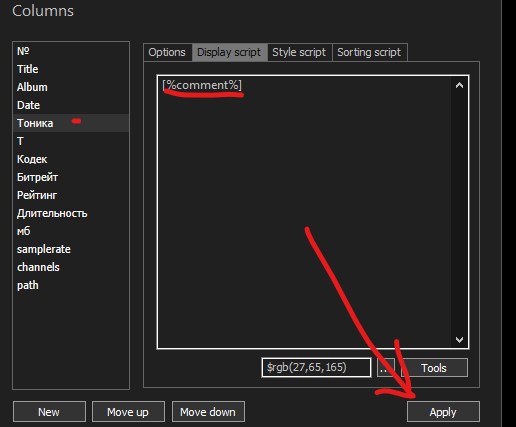
Task: Switch to the Options tab
Action: pyautogui.click(x=167, y=52)
